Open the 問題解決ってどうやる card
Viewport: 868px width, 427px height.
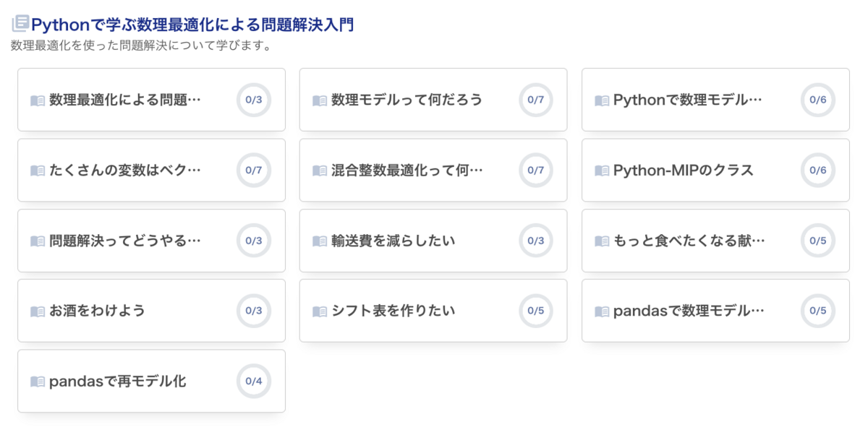124,241
